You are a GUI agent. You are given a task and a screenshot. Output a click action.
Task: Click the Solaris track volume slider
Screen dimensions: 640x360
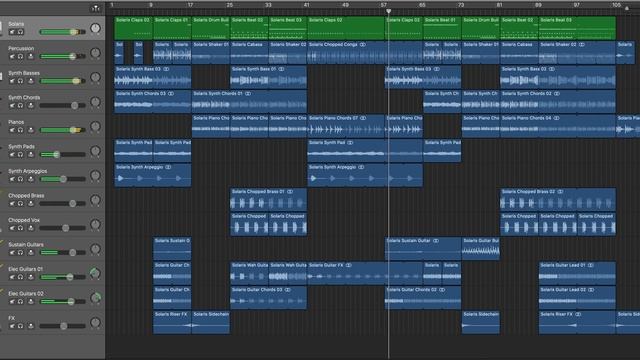62,32
